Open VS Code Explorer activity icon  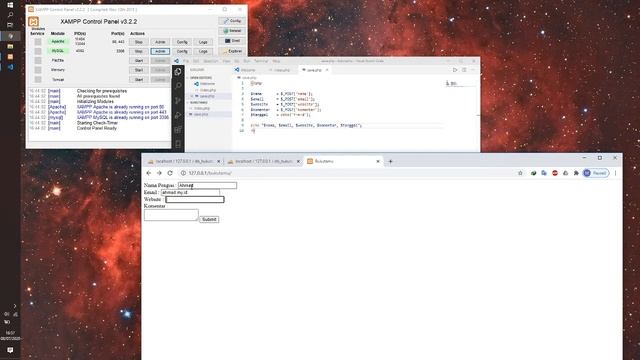(x=178, y=72)
